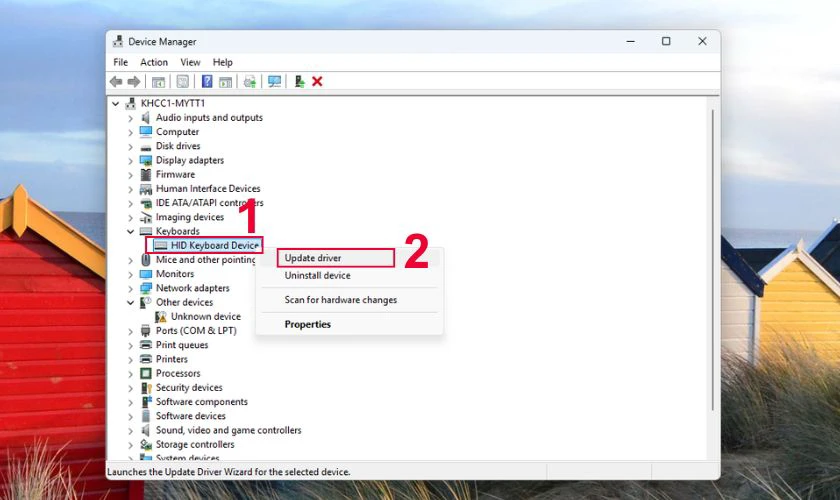Open the Action menu

point(154,62)
